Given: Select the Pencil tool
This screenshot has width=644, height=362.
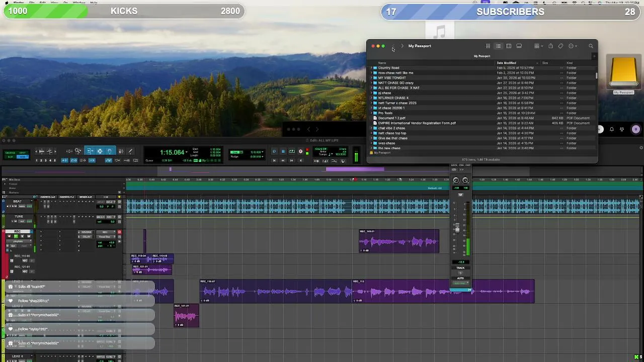Looking at the screenshot, I should tap(131, 151).
